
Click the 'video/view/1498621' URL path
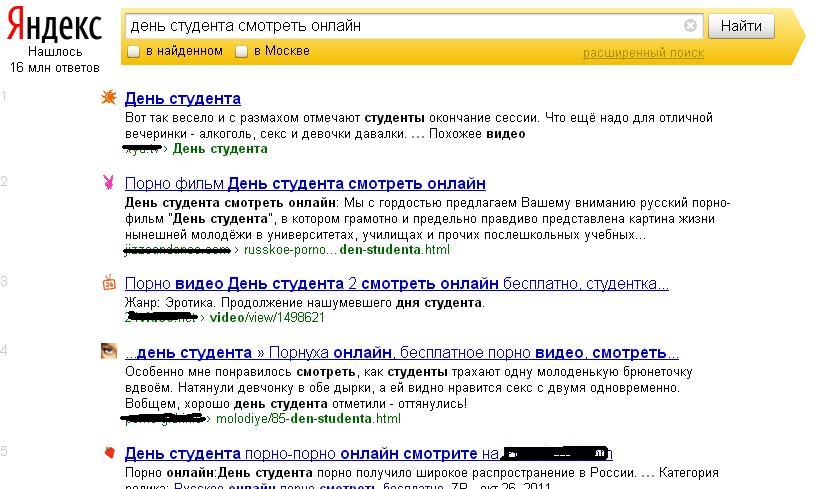[267, 318]
